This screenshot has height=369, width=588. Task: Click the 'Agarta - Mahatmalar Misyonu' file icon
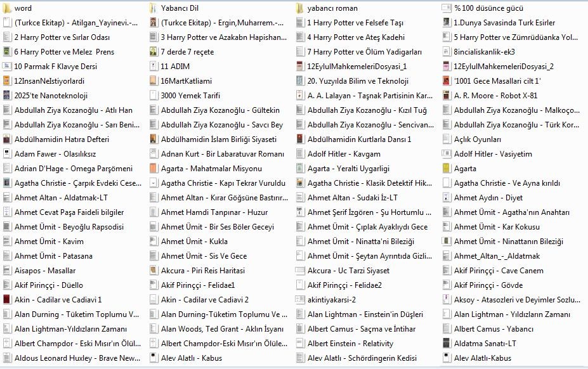tap(154, 169)
